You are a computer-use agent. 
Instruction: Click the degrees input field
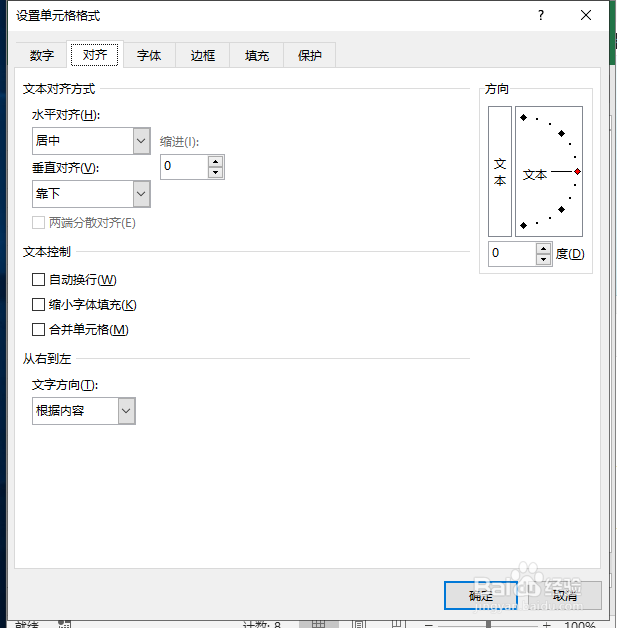coord(511,254)
